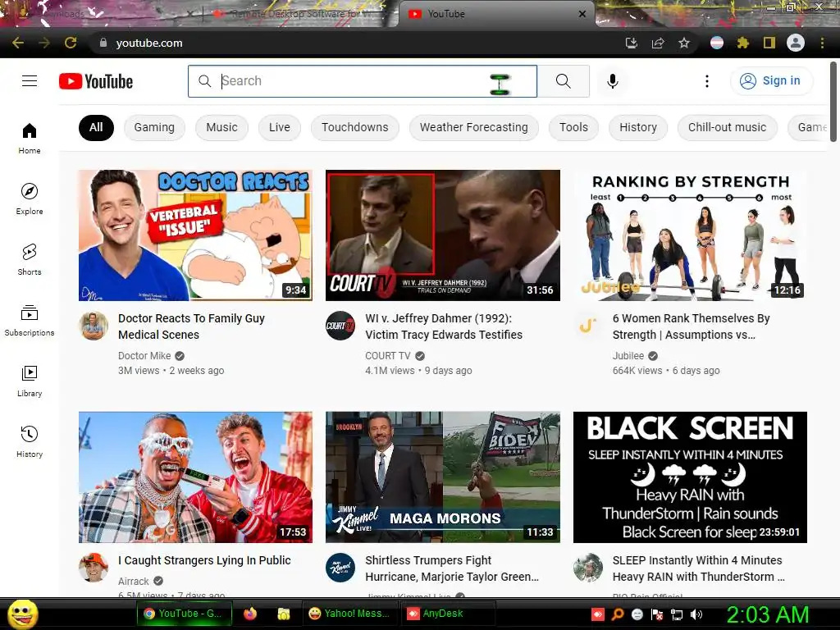Open 6 Women Rank Themselves By Strength title
The width and height of the screenshot is (840, 630).
click(691, 326)
